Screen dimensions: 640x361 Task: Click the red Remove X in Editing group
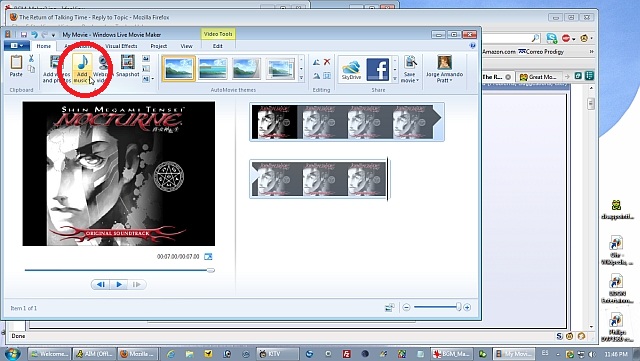coord(327,62)
